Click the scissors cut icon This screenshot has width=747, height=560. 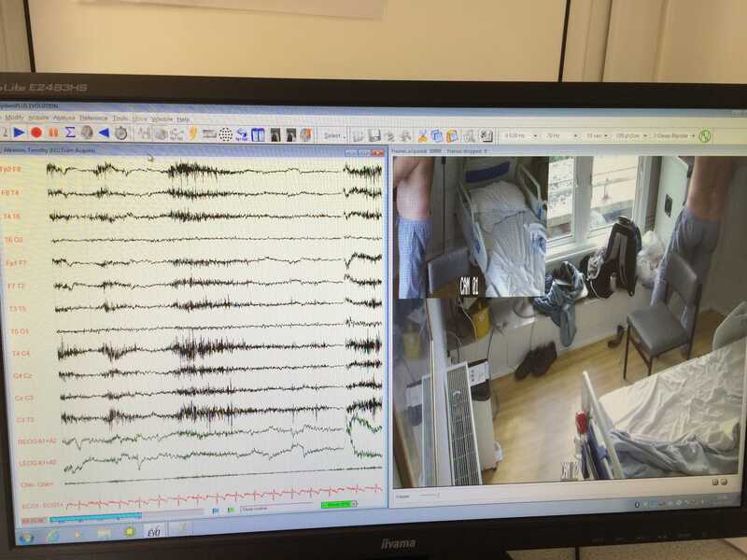pos(422,135)
